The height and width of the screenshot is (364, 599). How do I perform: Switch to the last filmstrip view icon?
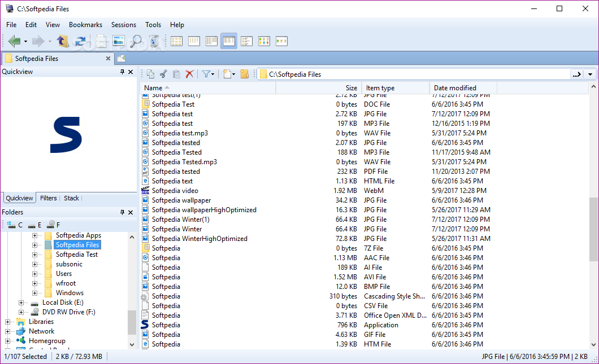(x=281, y=41)
